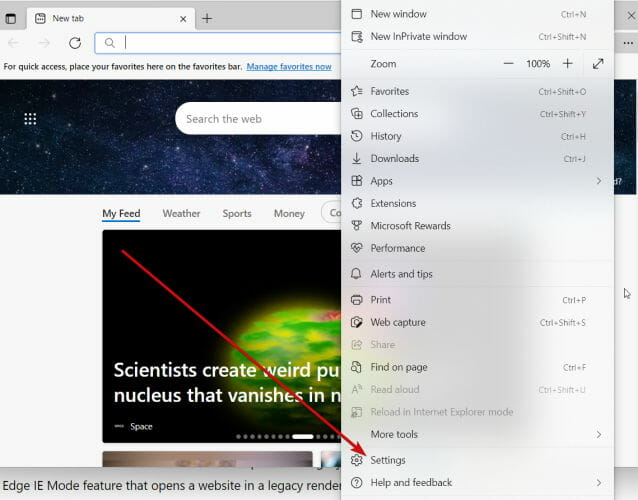Click the Manage favorites now link
The width and height of the screenshot is (638, 500).
[x=289, y=66]
